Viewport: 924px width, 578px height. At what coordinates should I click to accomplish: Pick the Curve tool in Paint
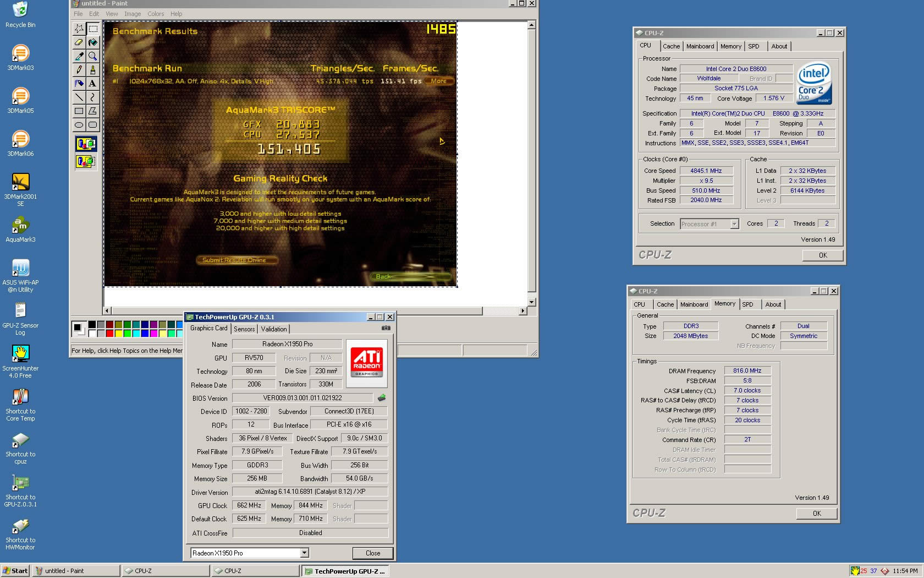93,97
